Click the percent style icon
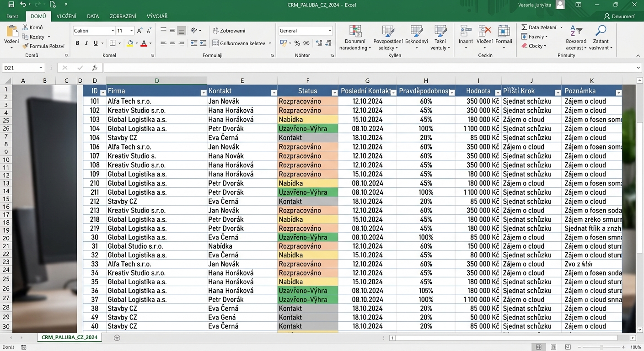The width and height of the screenshot is (644, 351). pyautogui.click(x=297, y=43)
